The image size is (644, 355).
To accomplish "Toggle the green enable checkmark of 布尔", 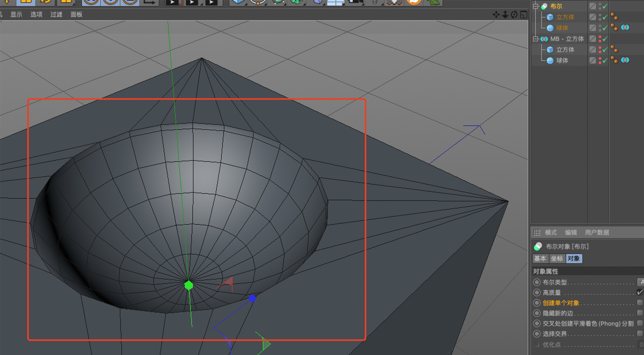I will click(x=605, y=6).
